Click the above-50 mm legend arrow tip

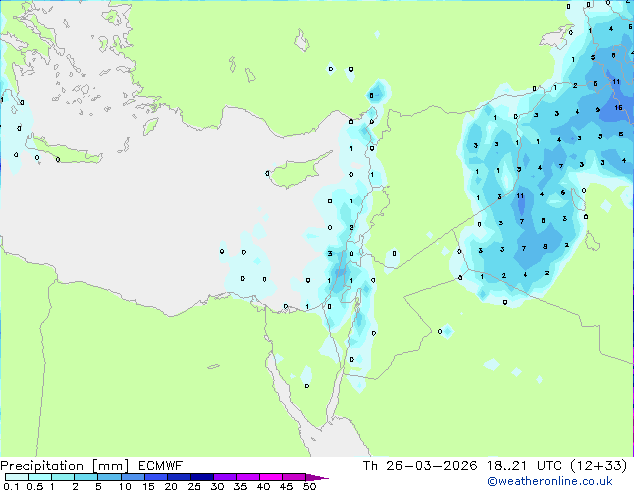pyautogui.click(x=317, y=477)
